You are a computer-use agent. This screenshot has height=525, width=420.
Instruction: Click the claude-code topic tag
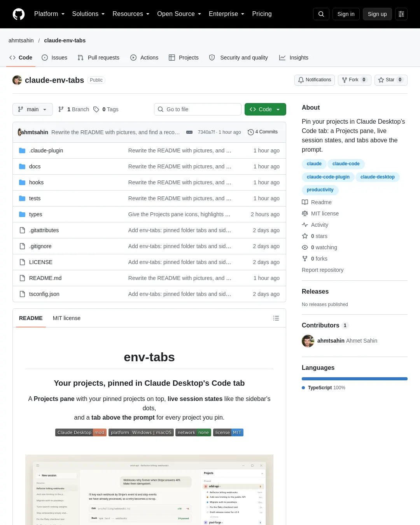pyautogui.click(x=346, y=164)
